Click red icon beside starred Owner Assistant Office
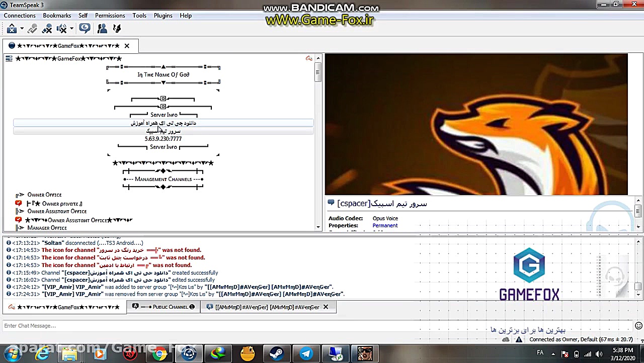Image resolution: width=644 pixels, height=363 pixels. pyautogui.click(x=19, y=220)
